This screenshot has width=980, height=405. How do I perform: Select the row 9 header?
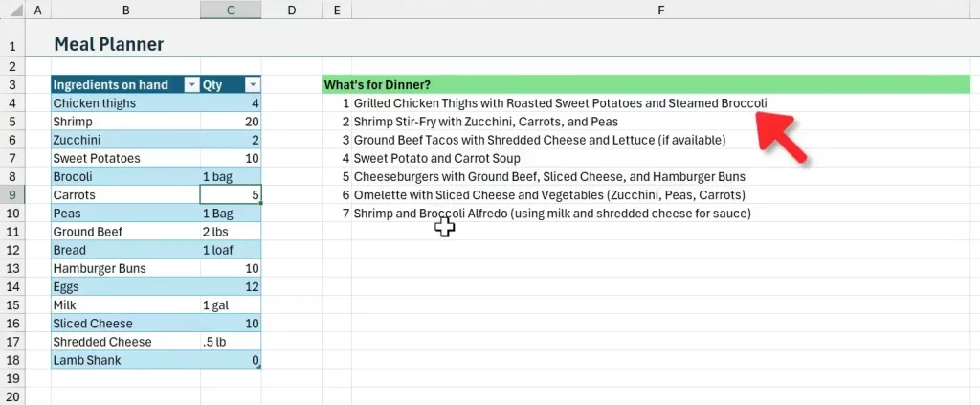tap(12, 195)
